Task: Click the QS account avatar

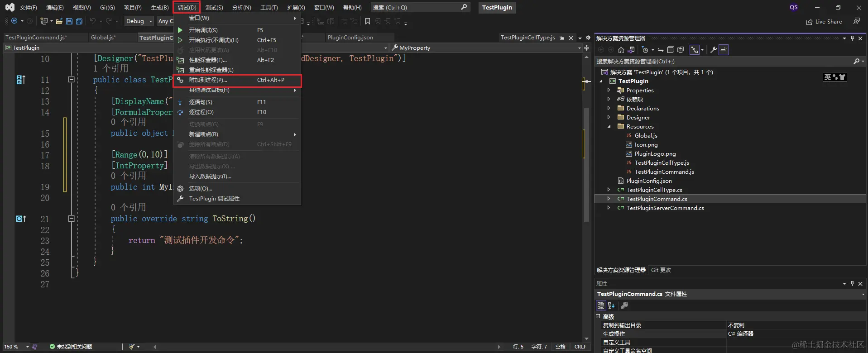Action: point(794,7)
